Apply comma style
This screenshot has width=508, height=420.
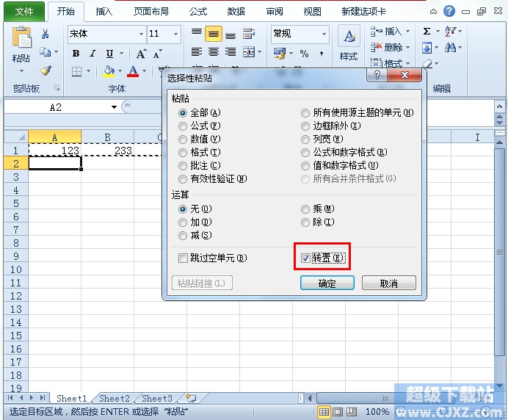click(x=322, y=54)
